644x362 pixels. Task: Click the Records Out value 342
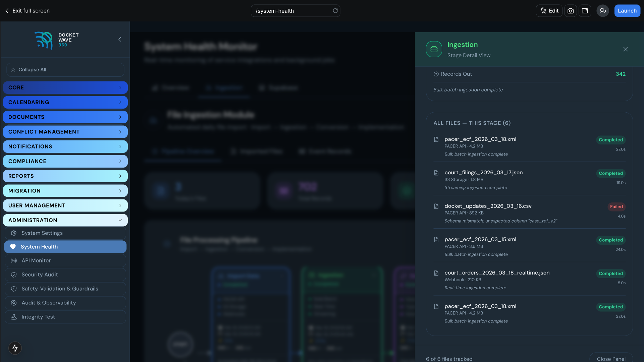[x=621, y=74]
